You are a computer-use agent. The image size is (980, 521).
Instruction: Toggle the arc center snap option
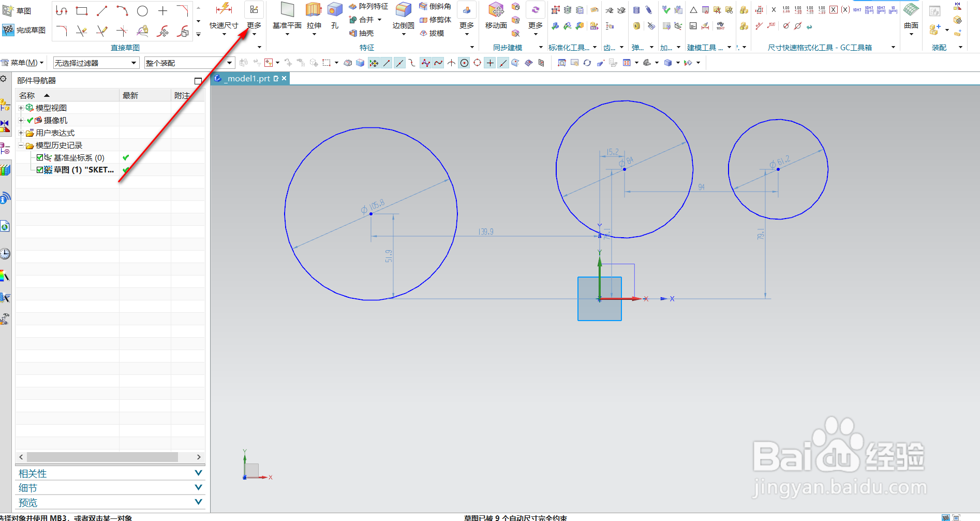pyautogui.click(x=465, y=63)
